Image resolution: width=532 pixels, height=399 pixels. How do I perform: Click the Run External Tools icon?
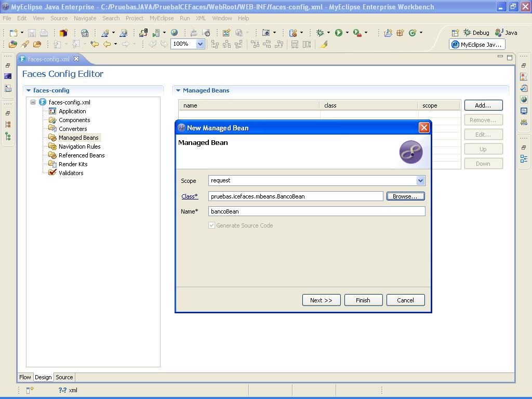357,33
